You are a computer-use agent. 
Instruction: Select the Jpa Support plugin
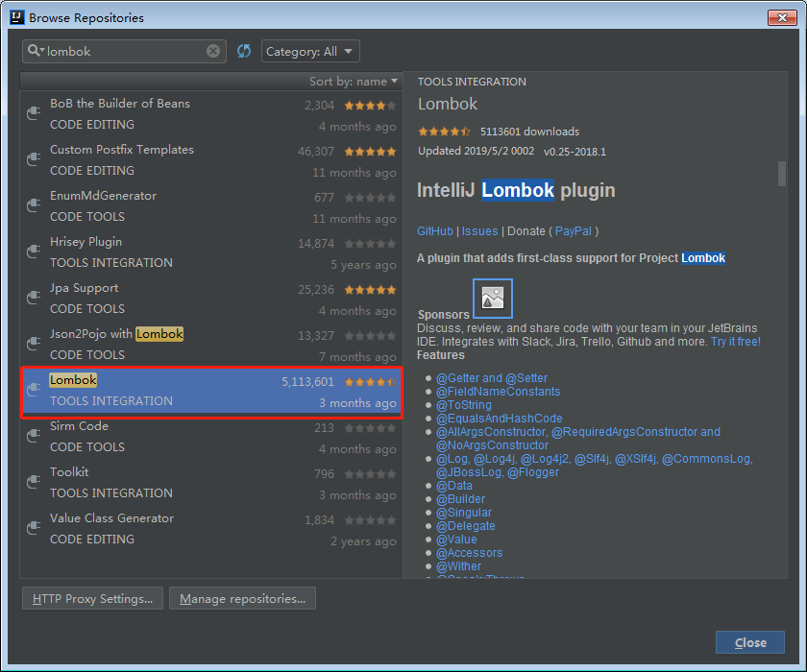pos(211,299)
